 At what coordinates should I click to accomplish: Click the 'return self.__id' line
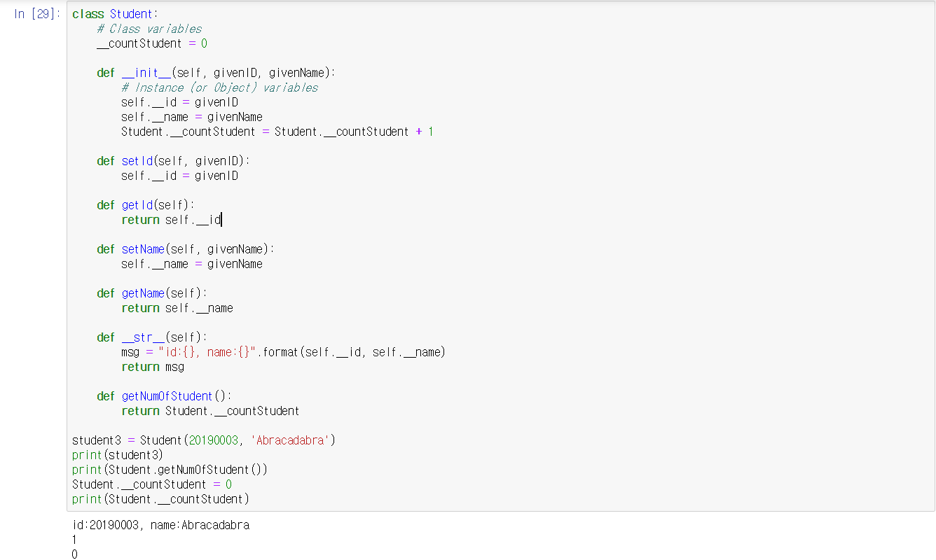(171, 220)
